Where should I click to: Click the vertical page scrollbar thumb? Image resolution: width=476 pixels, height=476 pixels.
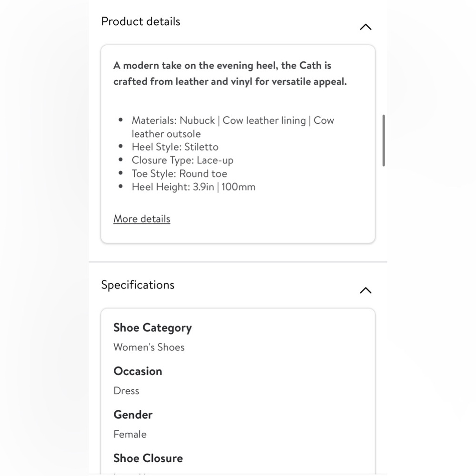pyautogui.click(x=384, y=140)
